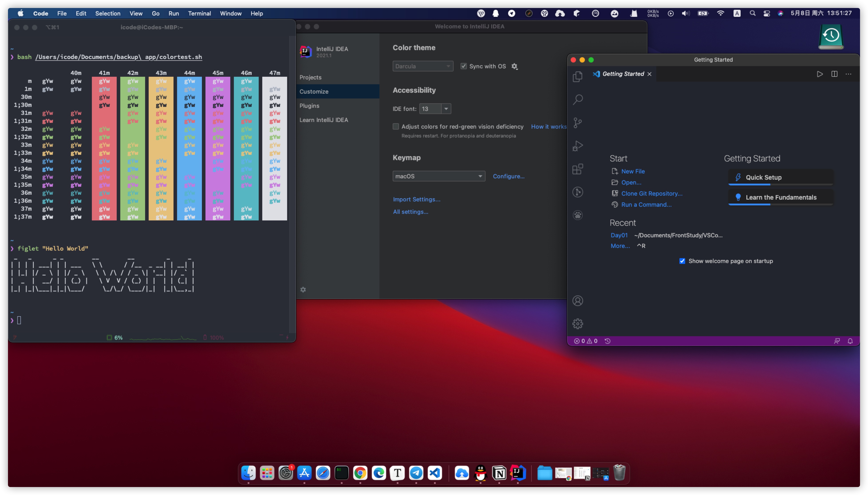Open the Explorer icon in VS Code

(577, 77)
